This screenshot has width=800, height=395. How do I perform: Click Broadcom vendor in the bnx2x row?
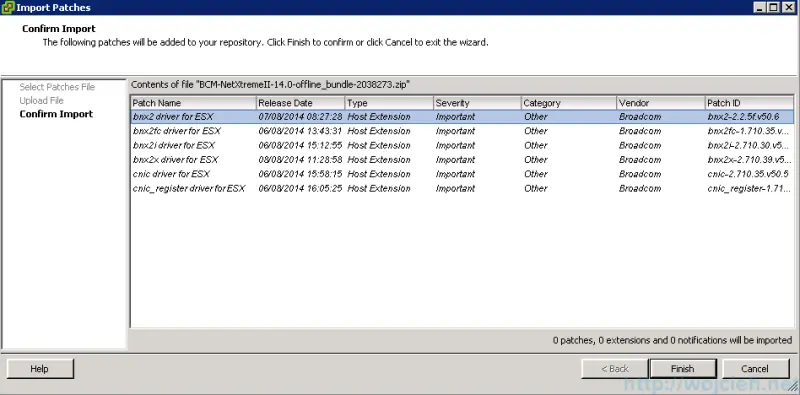coord(640,160)
